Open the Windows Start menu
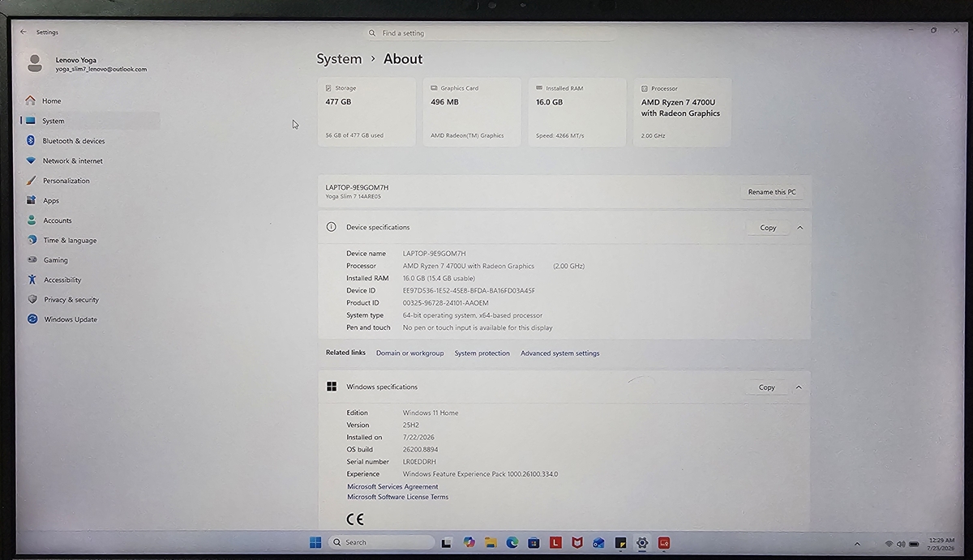 coord(315,542)
